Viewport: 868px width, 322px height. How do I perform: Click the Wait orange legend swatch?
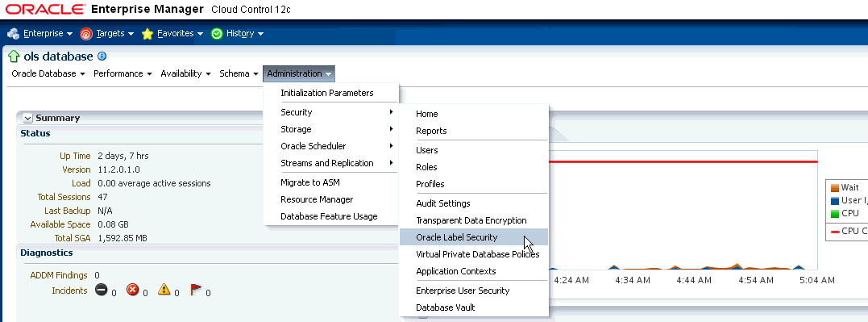pos(834,187)
